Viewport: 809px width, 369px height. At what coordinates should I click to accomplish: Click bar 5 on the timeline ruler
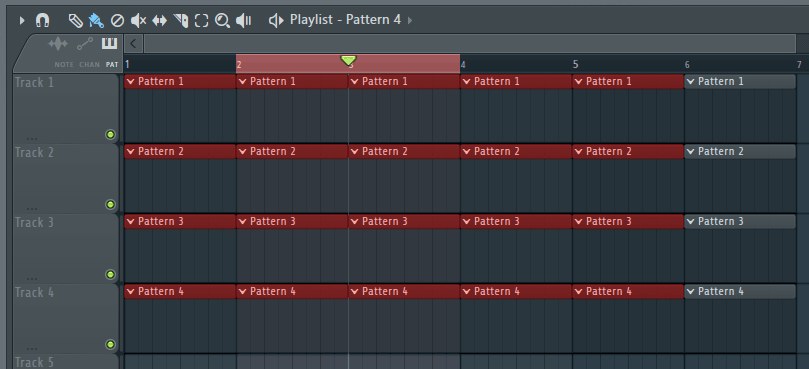(576, 65)
